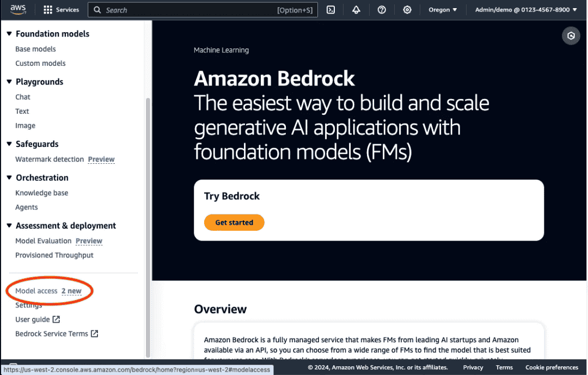Click the AWS logo home icon

(18, 10)
